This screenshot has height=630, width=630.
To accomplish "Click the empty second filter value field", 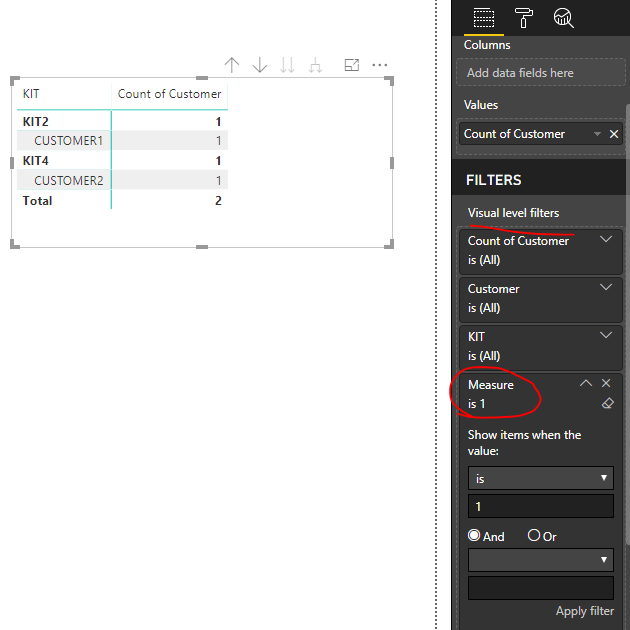I will (x=540, y=588).
